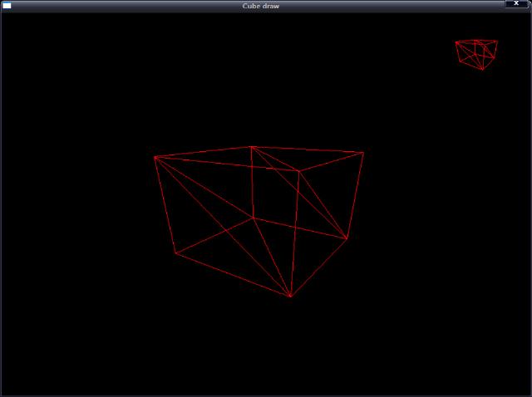Screen dimensions: 532x397
Task: Click the left vertical edge of large cube
Action: 165,204
